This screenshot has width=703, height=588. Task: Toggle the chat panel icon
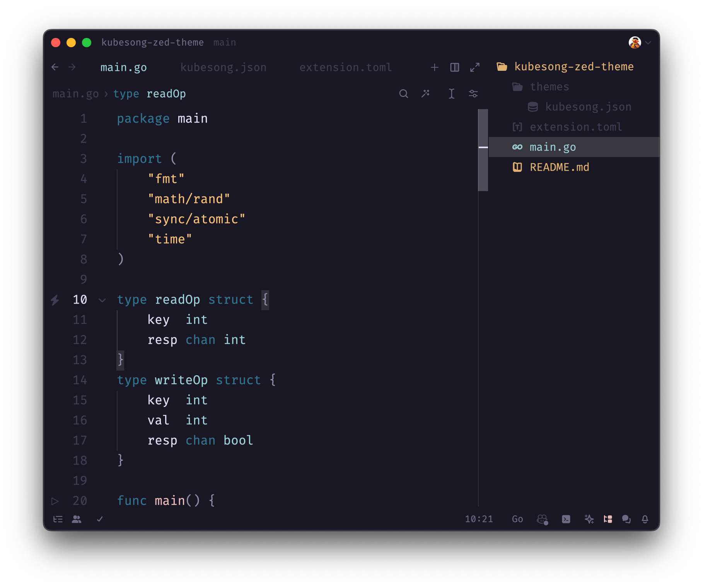pos(626,519)
